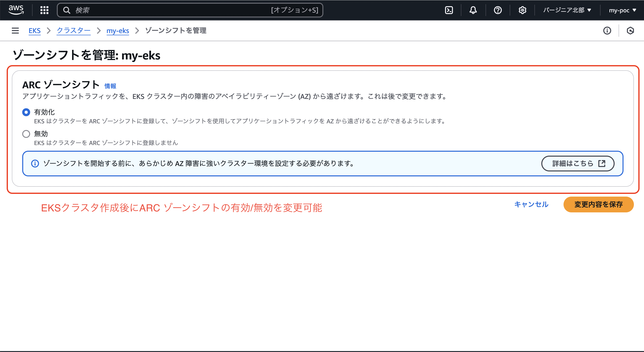644x352 pixels.
Task: Go to the クラスター breadcrumb link
Action: (x=74, y=31)
